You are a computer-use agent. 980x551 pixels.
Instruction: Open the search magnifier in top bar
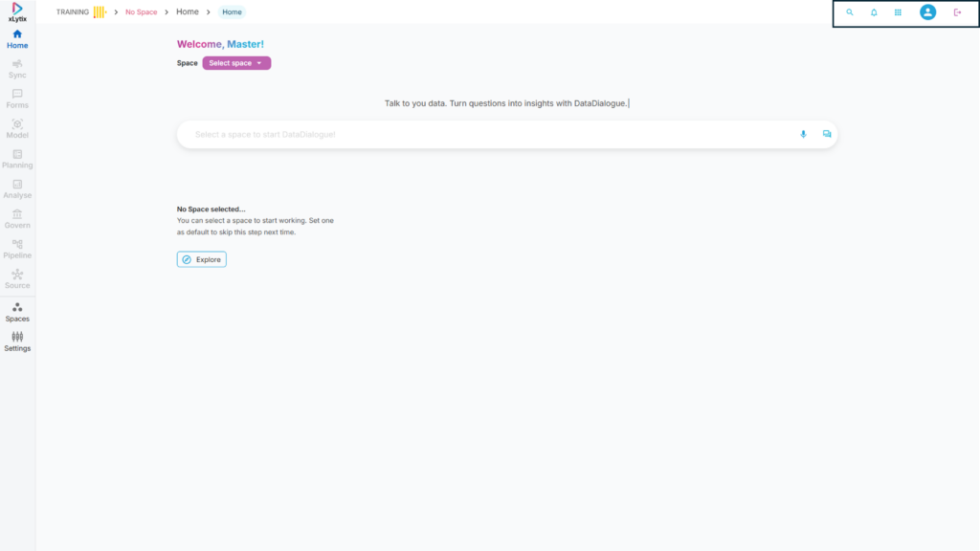click(x=850, y=12)
